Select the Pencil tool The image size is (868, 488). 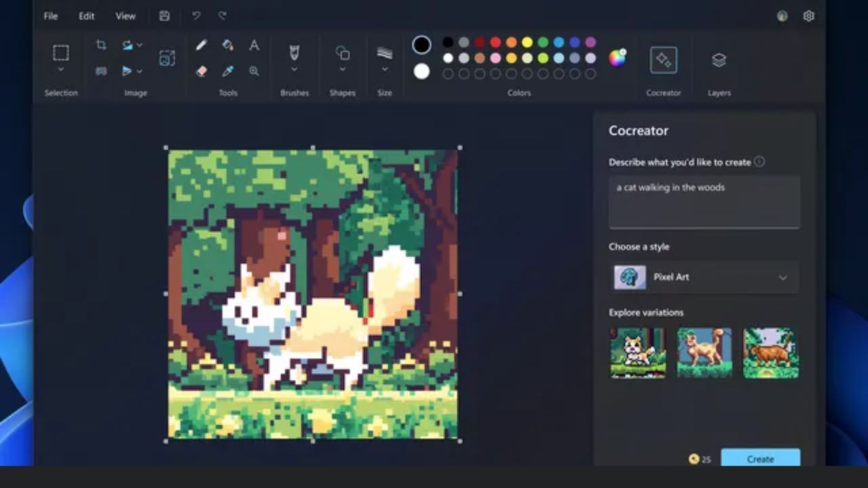point(201,45)
